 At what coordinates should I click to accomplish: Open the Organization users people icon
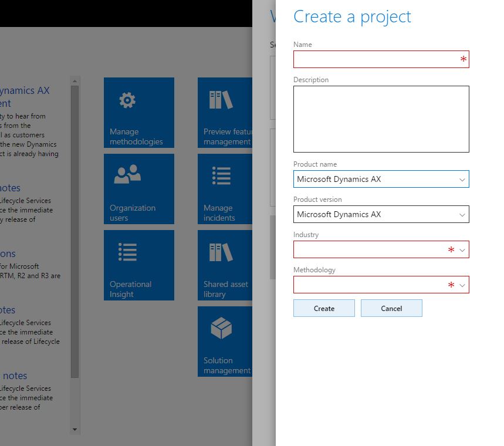coord(127,175)
